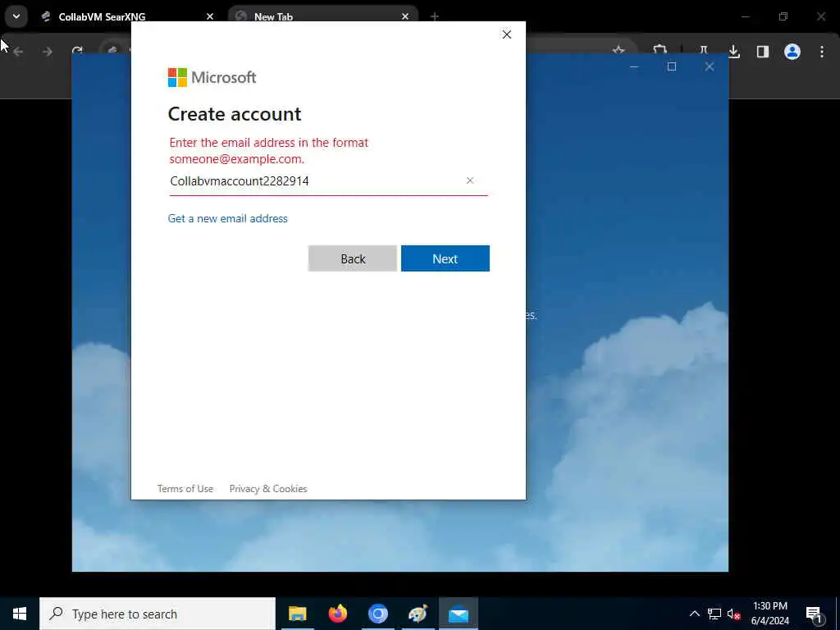
Task: Click the taskbar search box
Action: pos(157,614)
